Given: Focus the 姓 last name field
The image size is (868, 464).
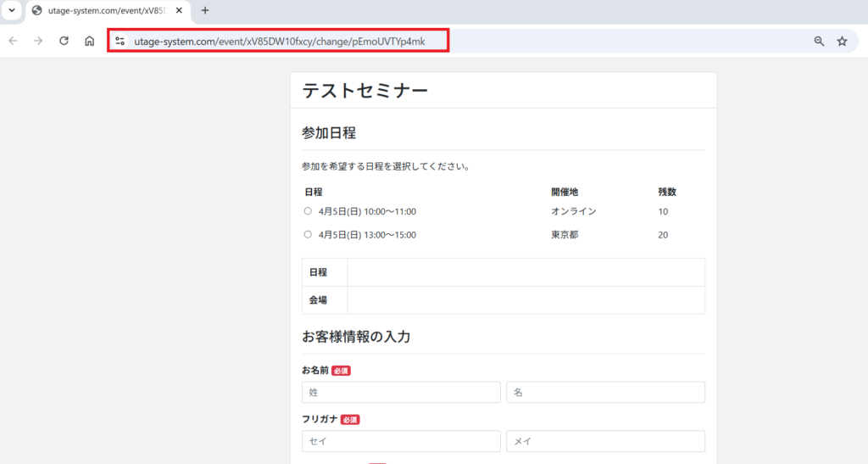Looking at the screenshot, I should pos(401,392).
